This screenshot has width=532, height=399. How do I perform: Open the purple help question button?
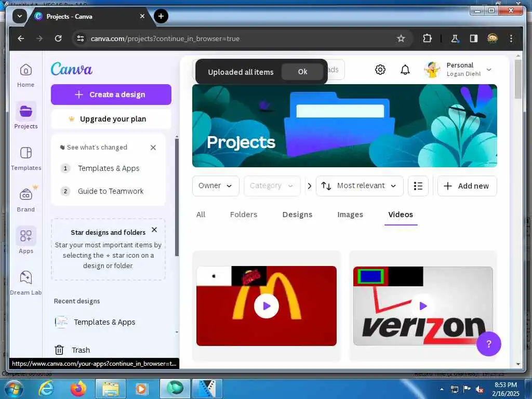click(488, 344)
